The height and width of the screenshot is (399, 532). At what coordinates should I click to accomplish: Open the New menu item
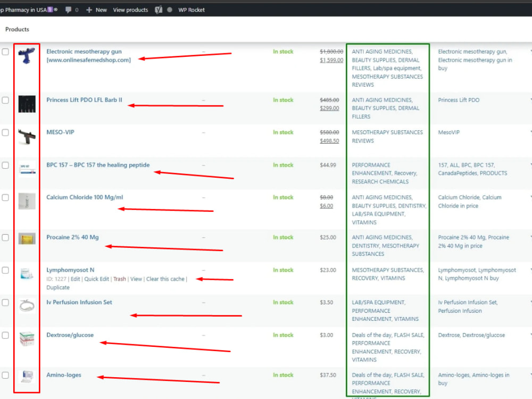point(101,10)
